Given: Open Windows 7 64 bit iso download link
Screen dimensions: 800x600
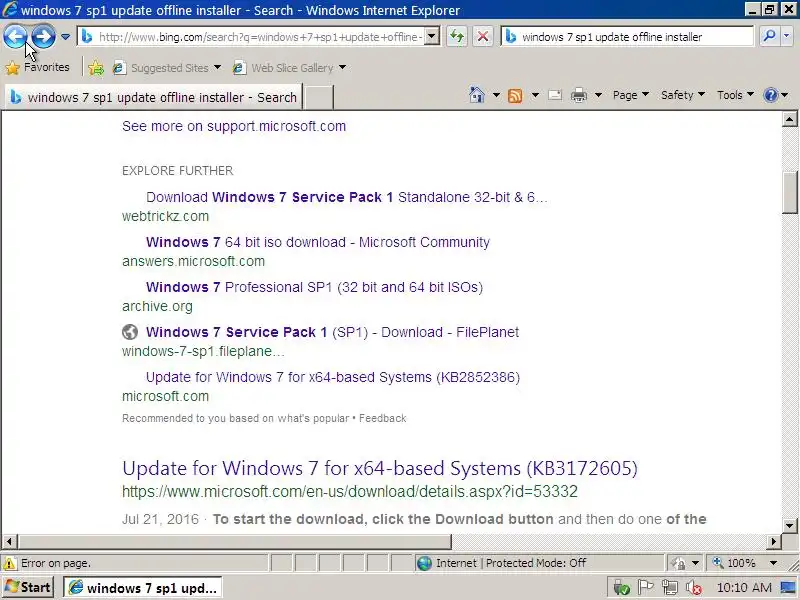Looking at the screenshot, I should (x=318, y=242).
